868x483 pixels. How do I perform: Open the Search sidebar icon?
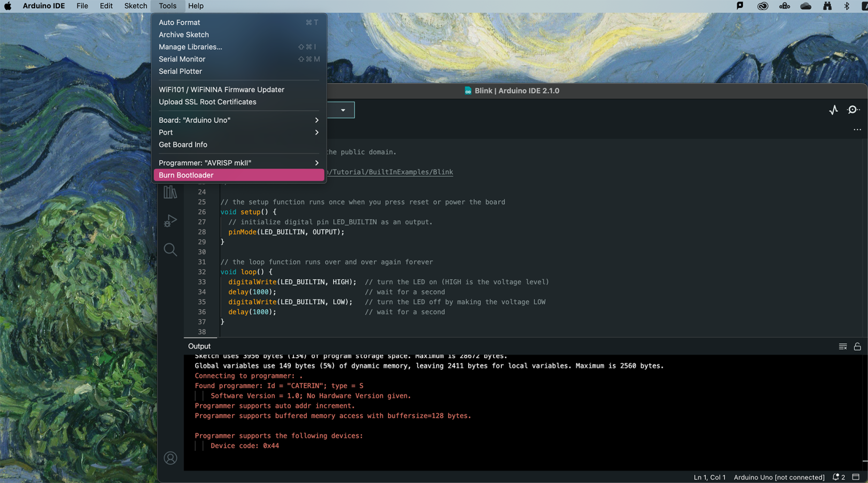(170, 250)
